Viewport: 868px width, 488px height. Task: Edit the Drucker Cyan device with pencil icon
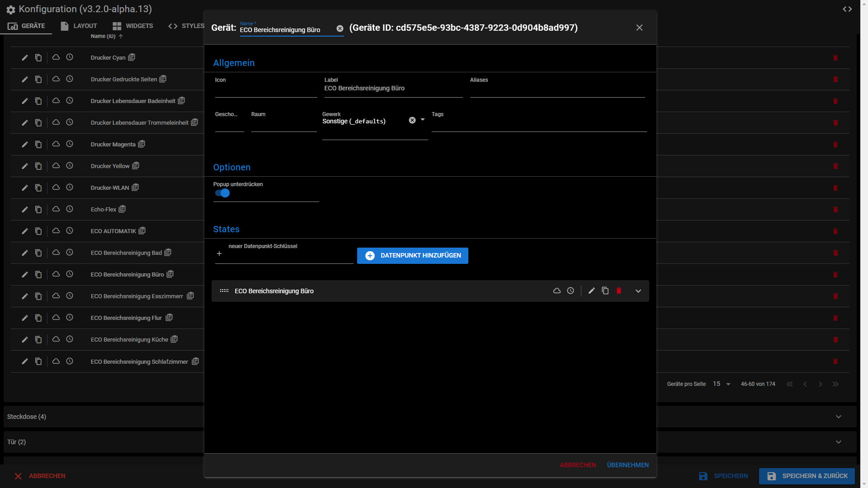[25, 57]
